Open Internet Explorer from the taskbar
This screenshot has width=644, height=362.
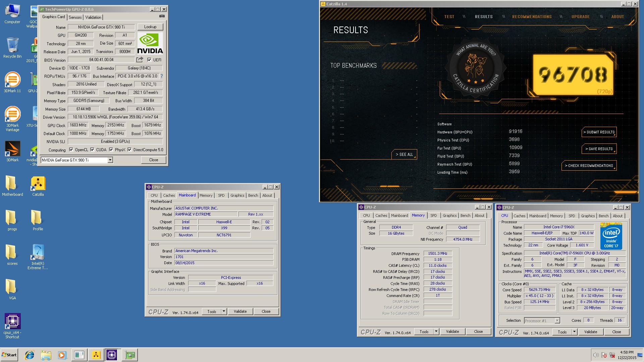[x=30, y=355]
